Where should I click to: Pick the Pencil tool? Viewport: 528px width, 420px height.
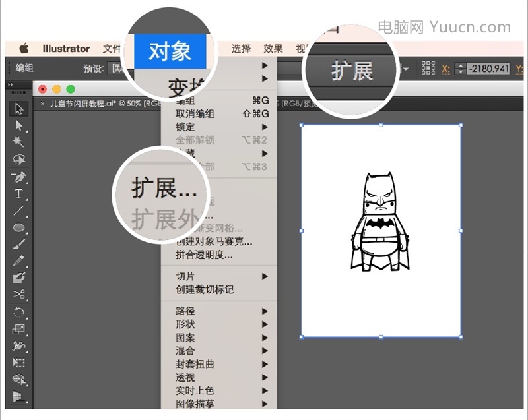pos(19,260)
